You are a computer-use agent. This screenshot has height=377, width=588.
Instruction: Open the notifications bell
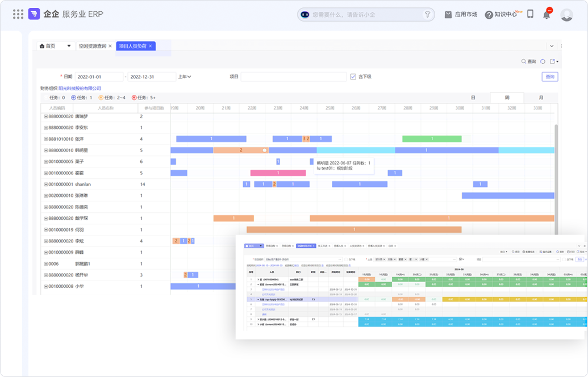point(547,15)
